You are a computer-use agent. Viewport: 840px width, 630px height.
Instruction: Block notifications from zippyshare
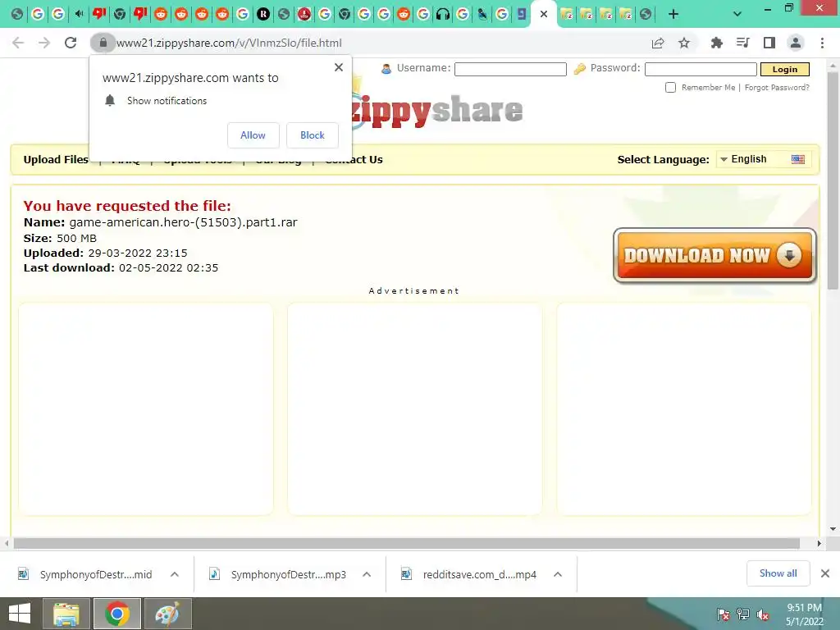tap(313, 135)
